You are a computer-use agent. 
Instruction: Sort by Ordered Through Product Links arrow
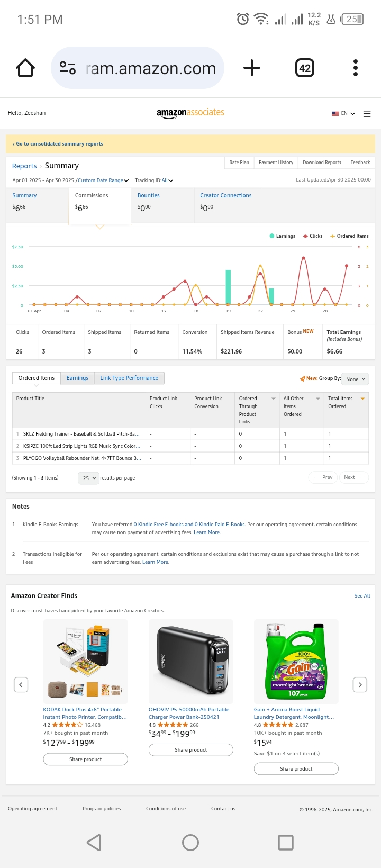point(274,399)
